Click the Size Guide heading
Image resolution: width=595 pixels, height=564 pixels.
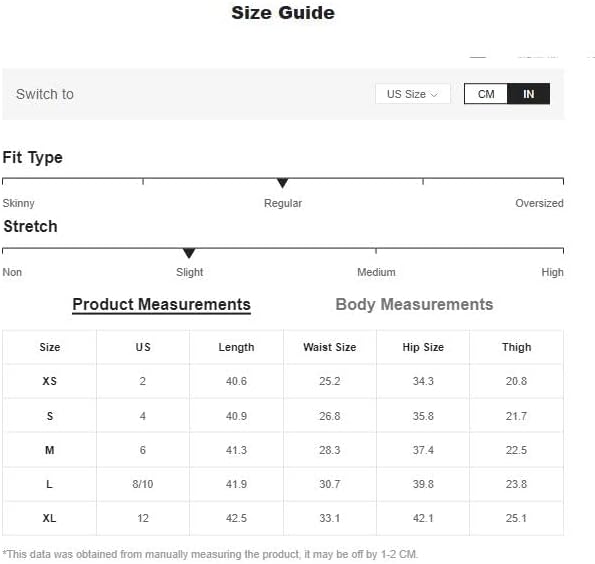(x=283, y=13)
